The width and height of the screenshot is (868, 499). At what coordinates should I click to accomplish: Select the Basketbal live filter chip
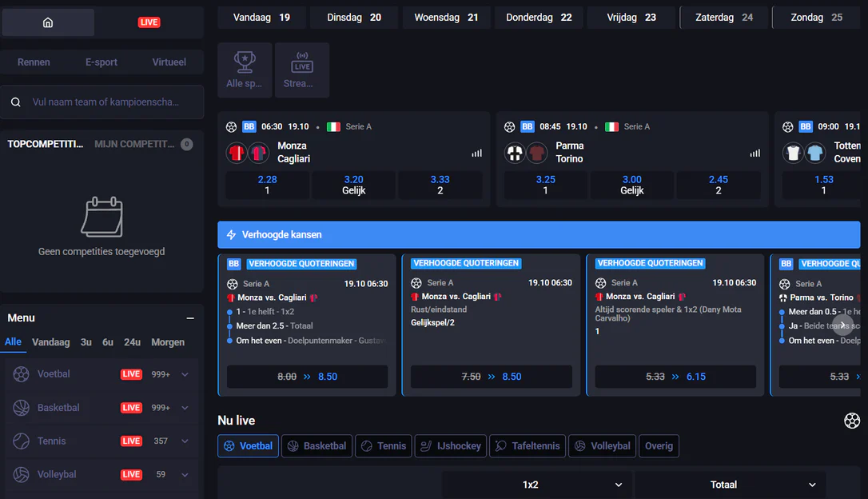pos(317,446)
